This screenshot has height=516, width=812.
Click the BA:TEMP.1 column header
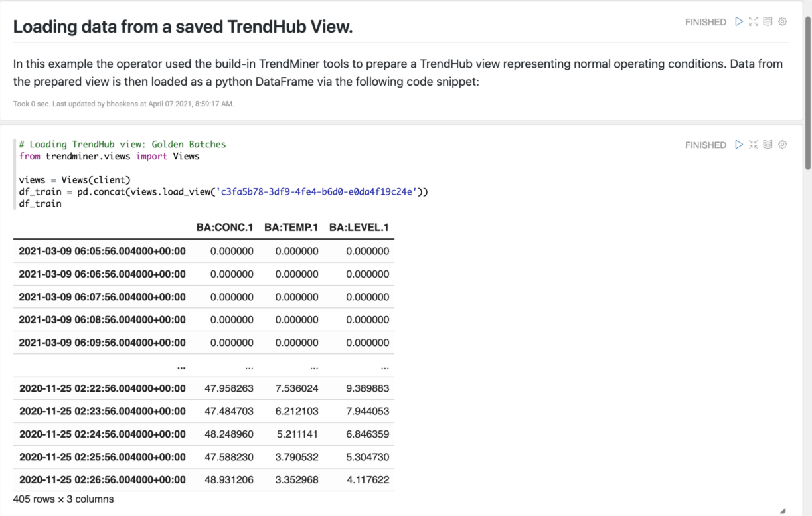[x=291, y=227]
